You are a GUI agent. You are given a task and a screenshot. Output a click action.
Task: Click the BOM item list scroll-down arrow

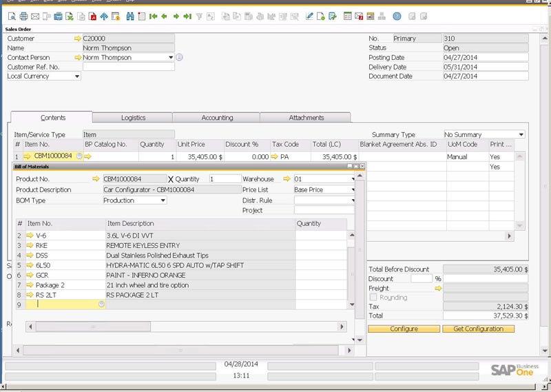351,305
